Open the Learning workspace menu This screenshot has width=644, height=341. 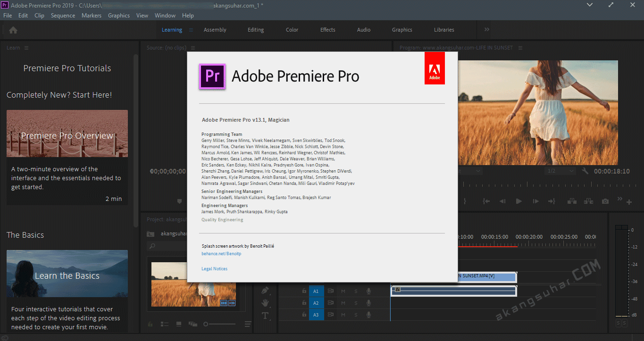pyautogui.click(x=191, y=30)
